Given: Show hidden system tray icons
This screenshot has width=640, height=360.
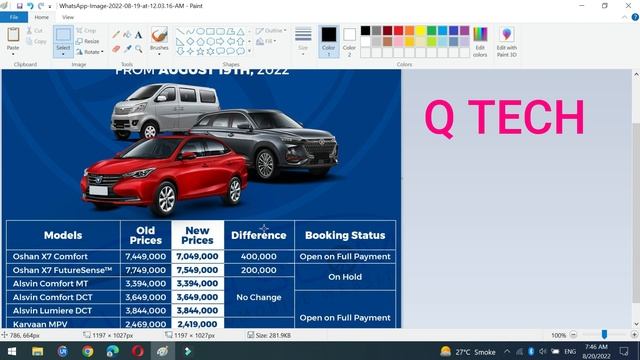Looking at the screenshot, I should pos(507,351).
